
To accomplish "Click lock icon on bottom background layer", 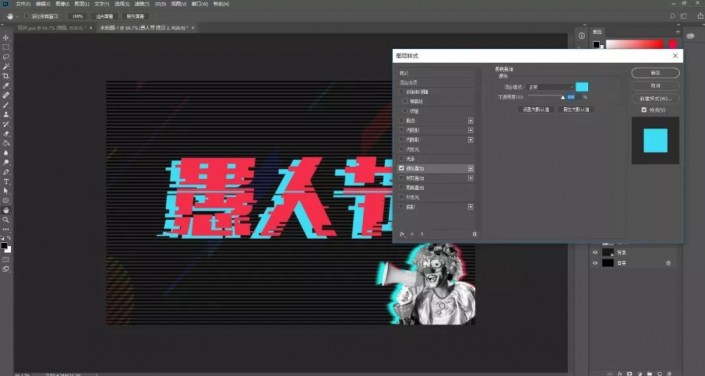I will coord(669,263).
